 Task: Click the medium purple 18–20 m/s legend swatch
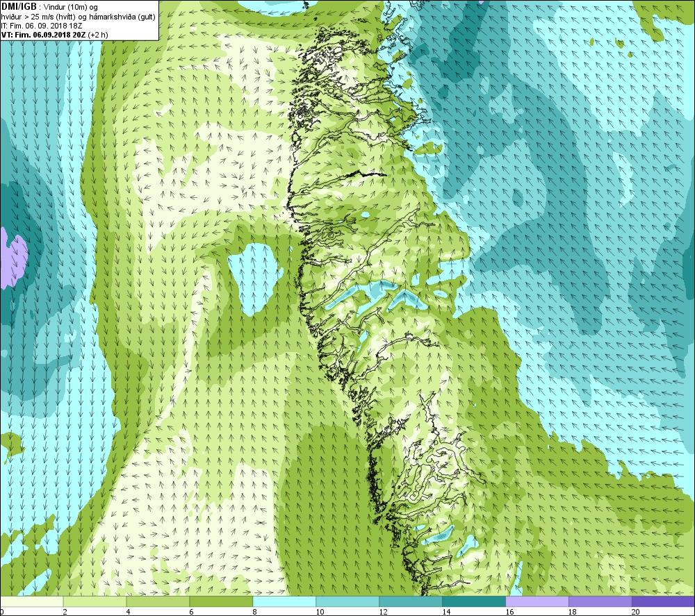(x=600, y=601)
